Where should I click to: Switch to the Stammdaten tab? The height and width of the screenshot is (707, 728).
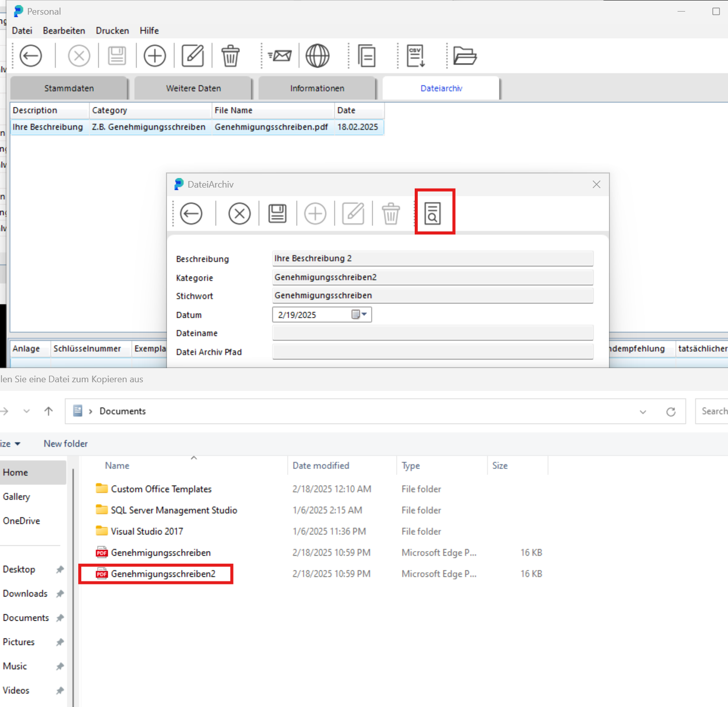point(69,88)
